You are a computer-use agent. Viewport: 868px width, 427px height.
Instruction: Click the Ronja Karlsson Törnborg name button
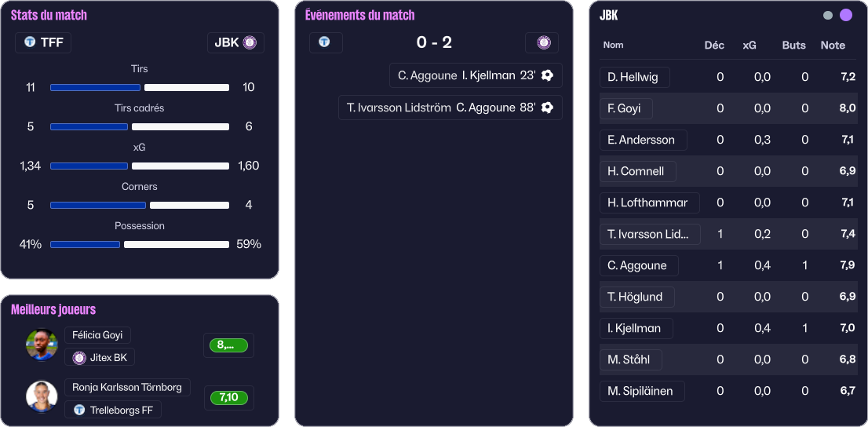(x=126, y=387)
